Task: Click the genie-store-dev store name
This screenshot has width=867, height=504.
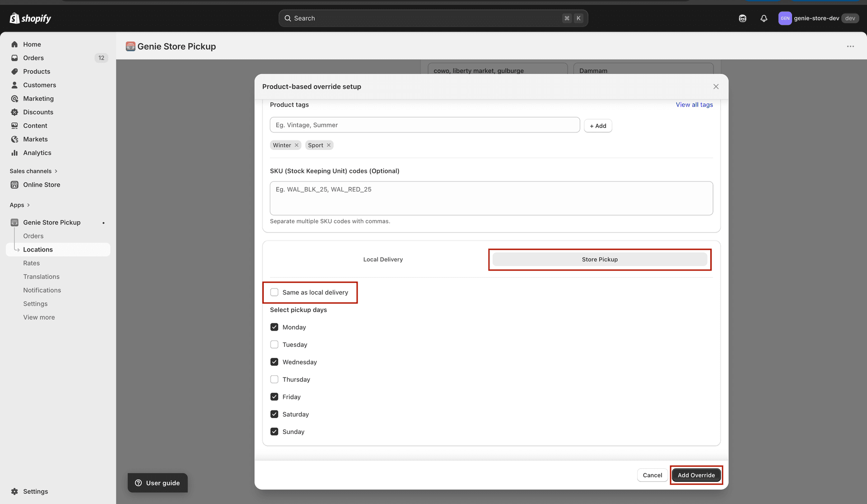Action: tap(816, 19)
